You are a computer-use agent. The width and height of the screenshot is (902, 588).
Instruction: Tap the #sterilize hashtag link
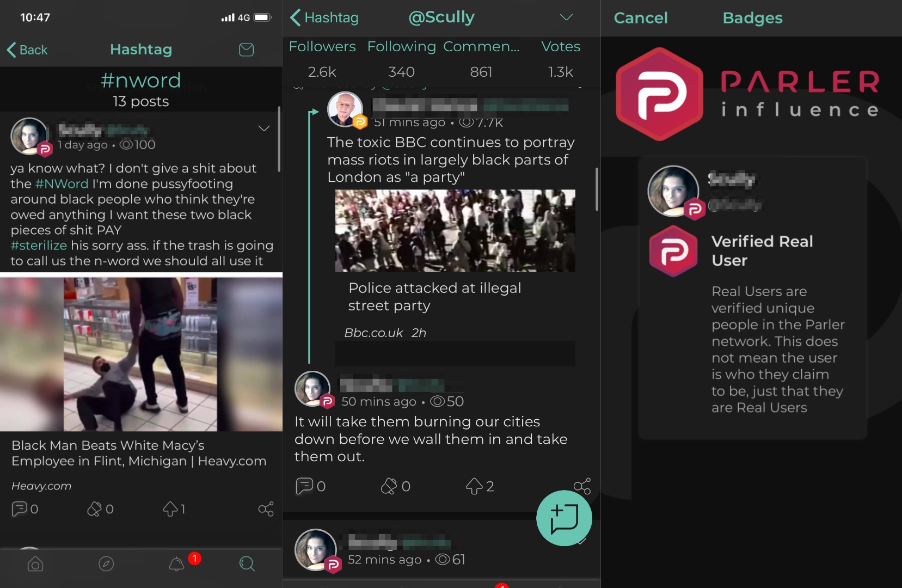click(x=39, y=246)
